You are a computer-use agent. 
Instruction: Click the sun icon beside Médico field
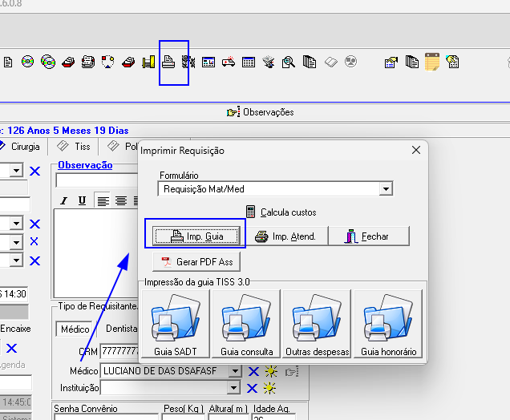tap(271, 371)
